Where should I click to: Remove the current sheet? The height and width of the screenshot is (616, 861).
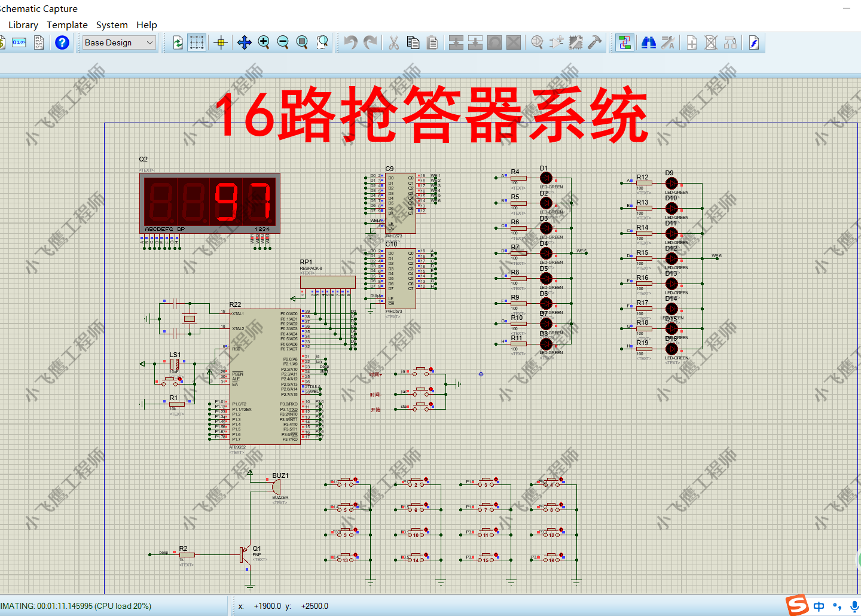click(x=711, y=42)
